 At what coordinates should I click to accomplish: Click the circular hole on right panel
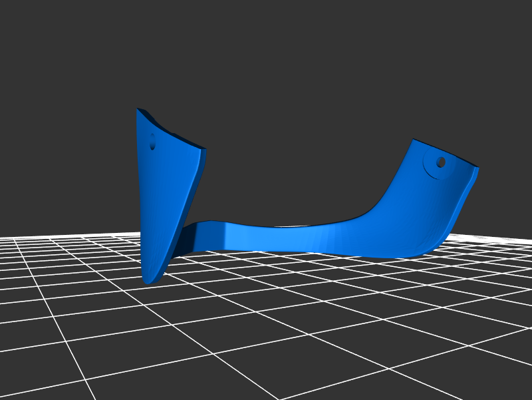point(440,162)
